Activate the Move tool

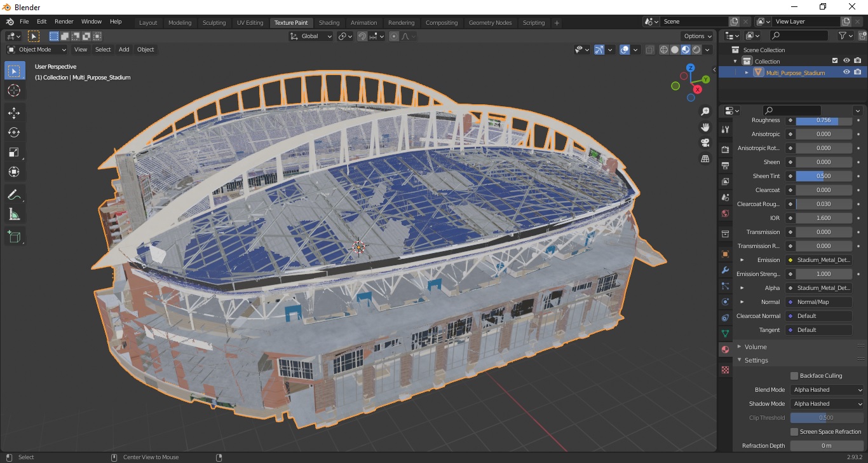point(14,113)
